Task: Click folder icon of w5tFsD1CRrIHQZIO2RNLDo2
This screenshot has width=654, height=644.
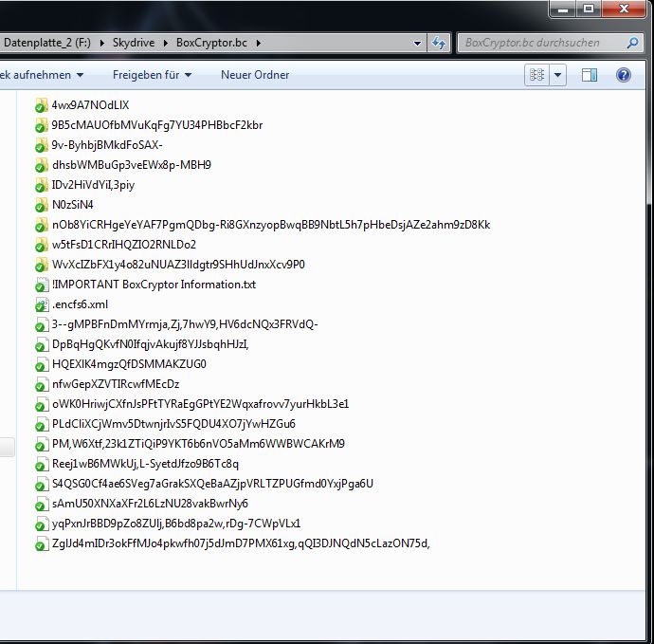Action: point(41,246)
